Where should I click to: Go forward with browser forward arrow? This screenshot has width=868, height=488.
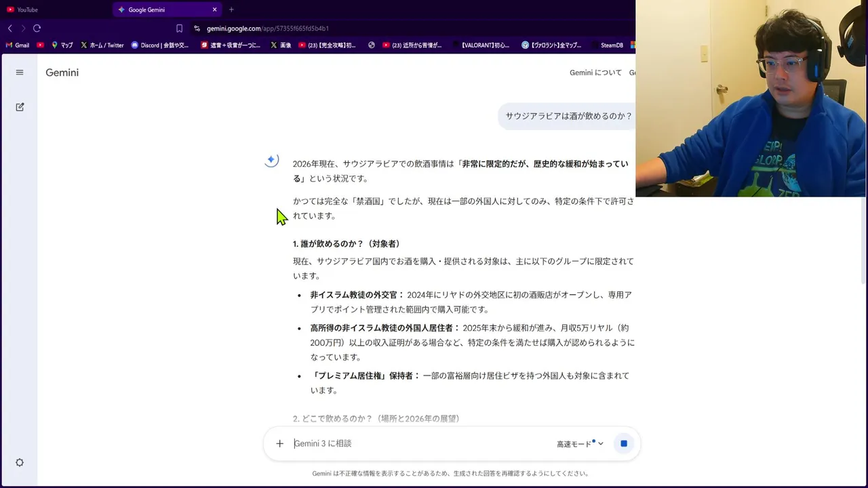pyautogui.click(x=23, y=28)
